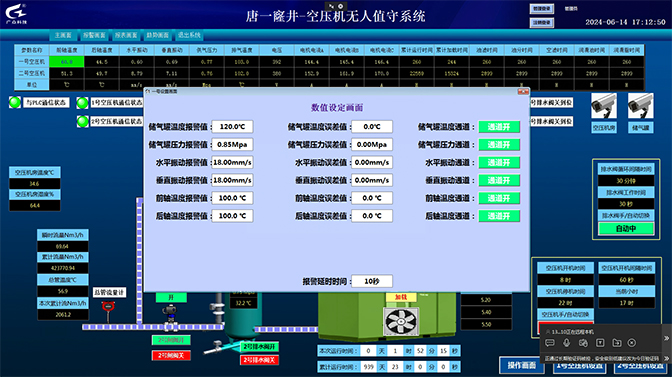
Task: Click the 操作画面 button
Action: [x=522, y=365]
